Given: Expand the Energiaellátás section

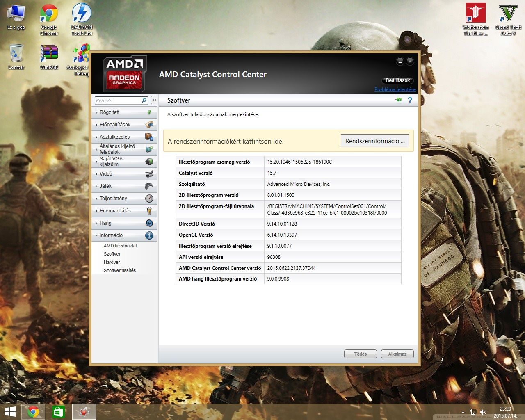Looking at the screenshot, I should pos(124,210).
